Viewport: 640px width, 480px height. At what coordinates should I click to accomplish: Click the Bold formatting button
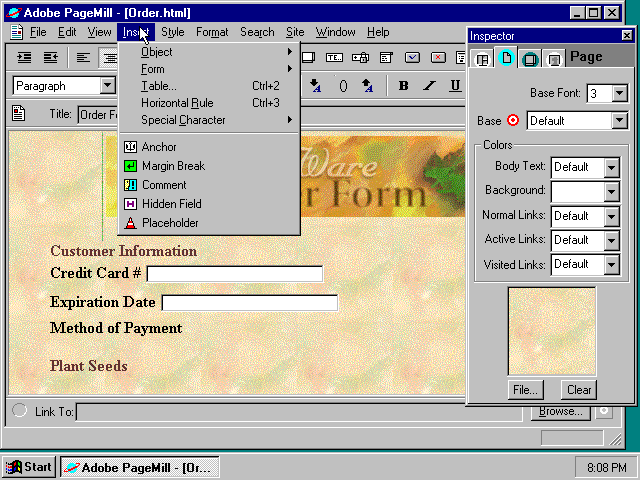(404, 86)
